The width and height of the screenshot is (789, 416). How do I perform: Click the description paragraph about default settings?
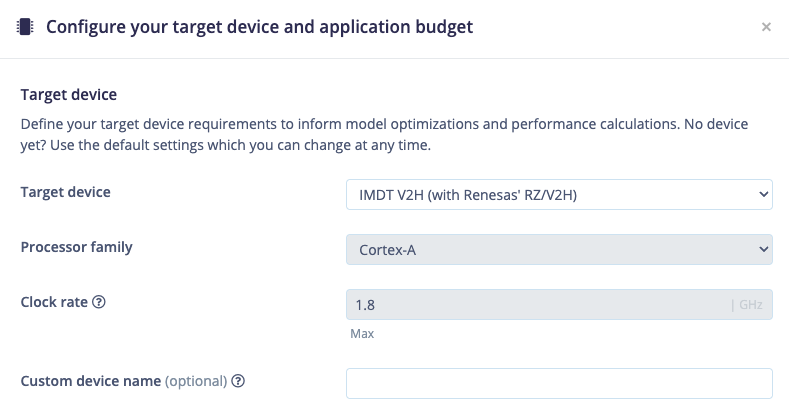(x=384, y=134)
